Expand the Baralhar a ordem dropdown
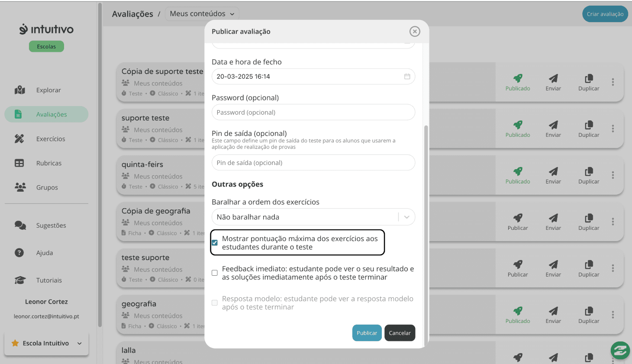This screenshot has height=364, width=632. tap(406, 217)
